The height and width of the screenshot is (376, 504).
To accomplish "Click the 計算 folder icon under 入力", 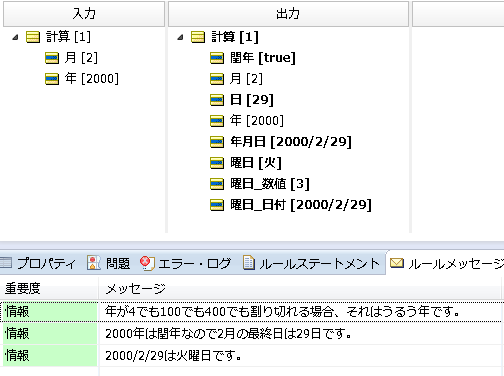I will coord(33,37).
